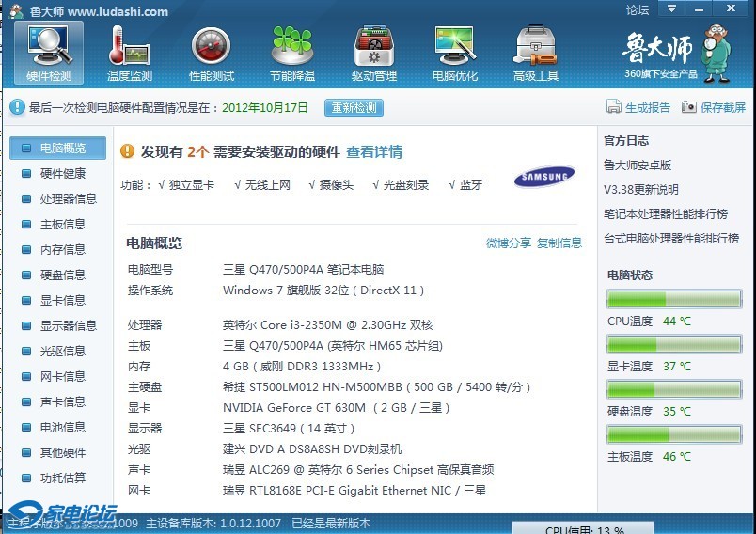This screenshot has width=756, height=534.
Task: Click 微博分享 share link
Action: (509, 243)
